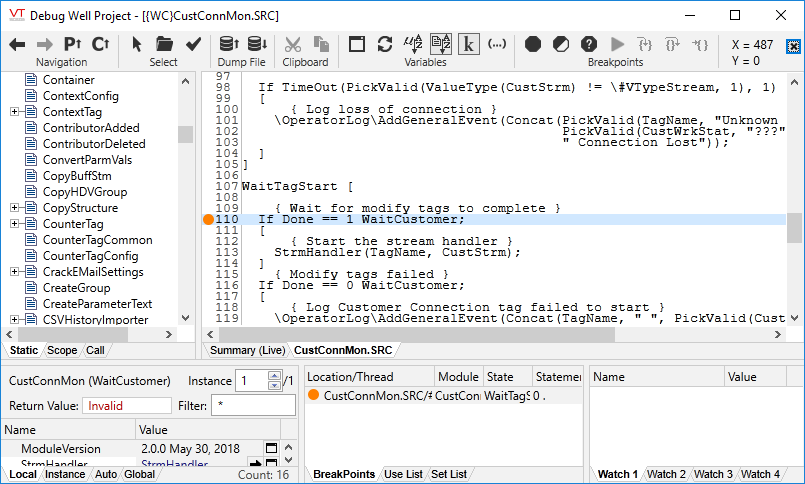Click the question mark breakpoint icon
The width and height of the screenshot is (805, 484).
(589, 44)
